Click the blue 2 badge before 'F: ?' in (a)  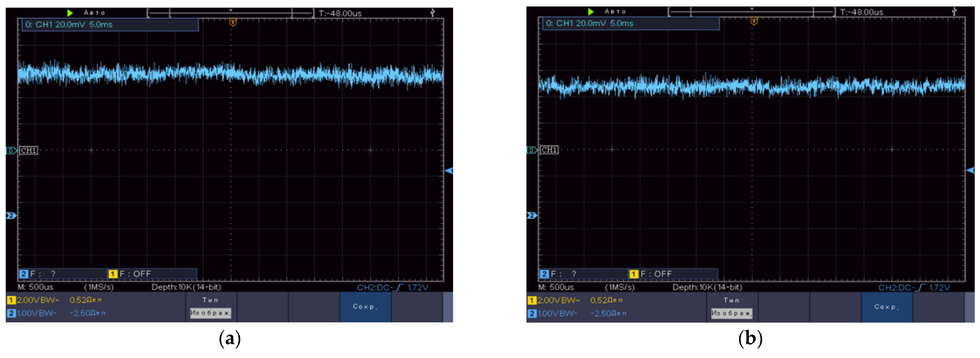(24, 274)
